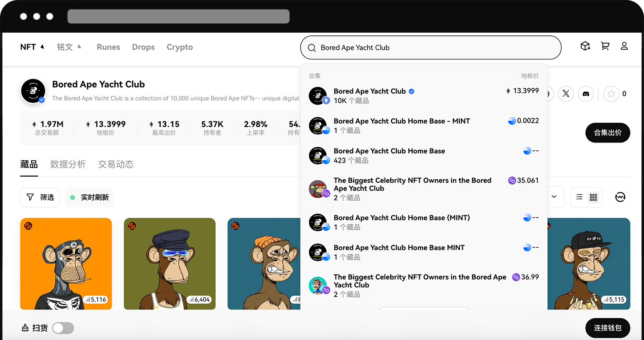This screenshot has width=644, height=340.
Task: Toggle the 扫货 sweep switch
Action: click(x=63, y=328)
